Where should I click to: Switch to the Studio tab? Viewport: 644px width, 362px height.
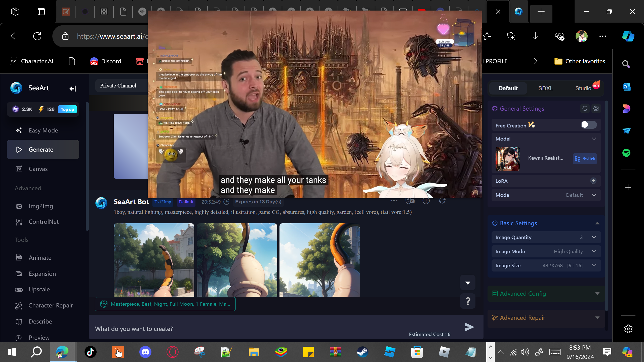[583, 88]
